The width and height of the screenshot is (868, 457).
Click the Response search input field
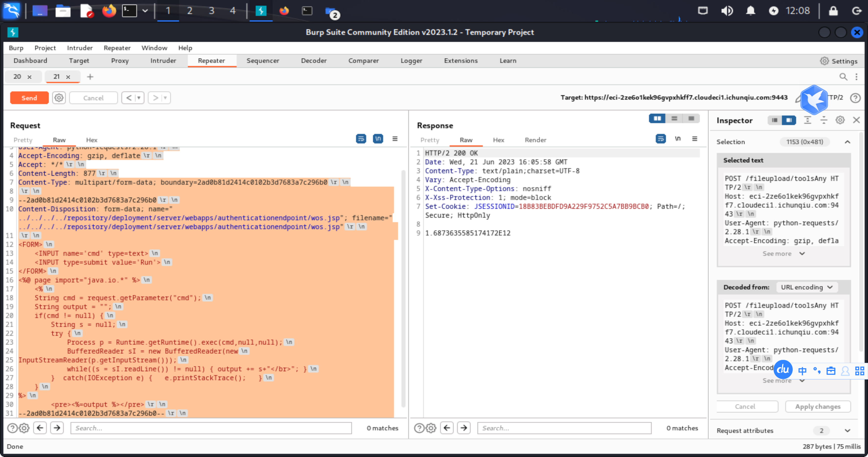(x=564, y=428)
